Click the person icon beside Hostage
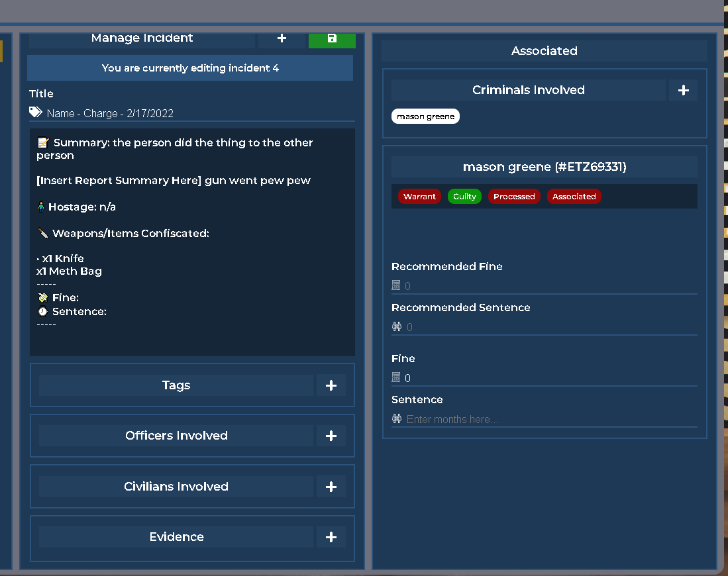Screen dimensions: 728x576 (41, 207)
